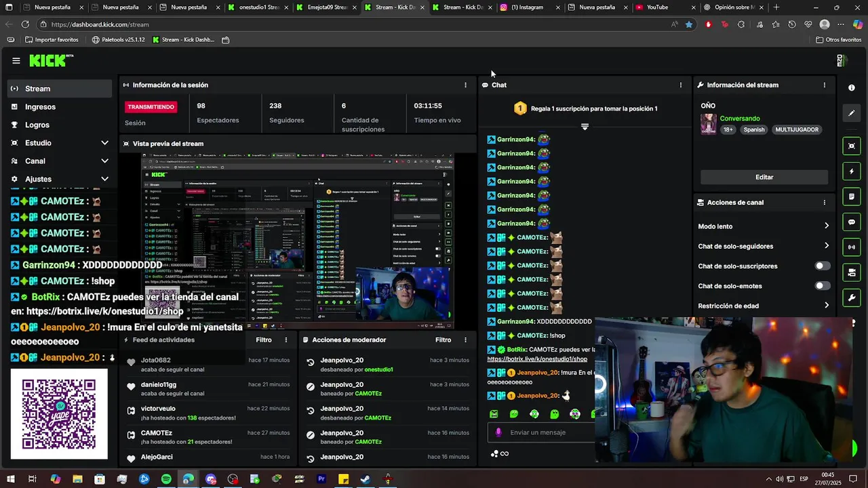Open Filtro in Acciones de moderador
The image size is (868, 488).
443,340
